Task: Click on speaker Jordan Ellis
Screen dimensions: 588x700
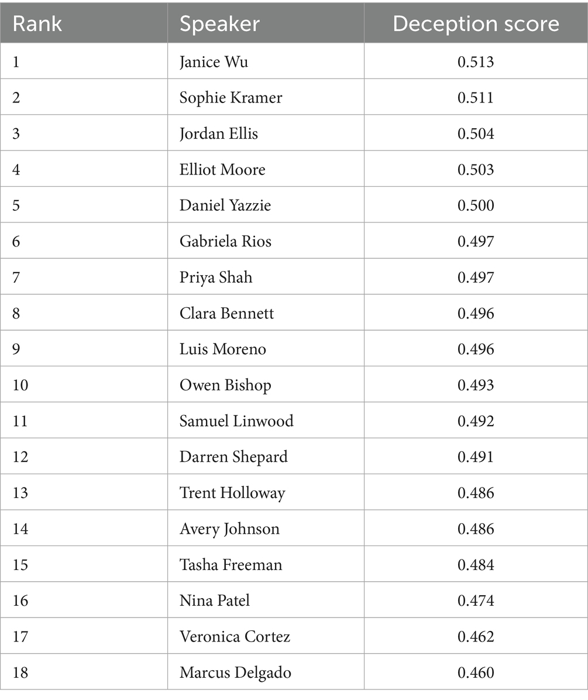Action: (218, 133)
